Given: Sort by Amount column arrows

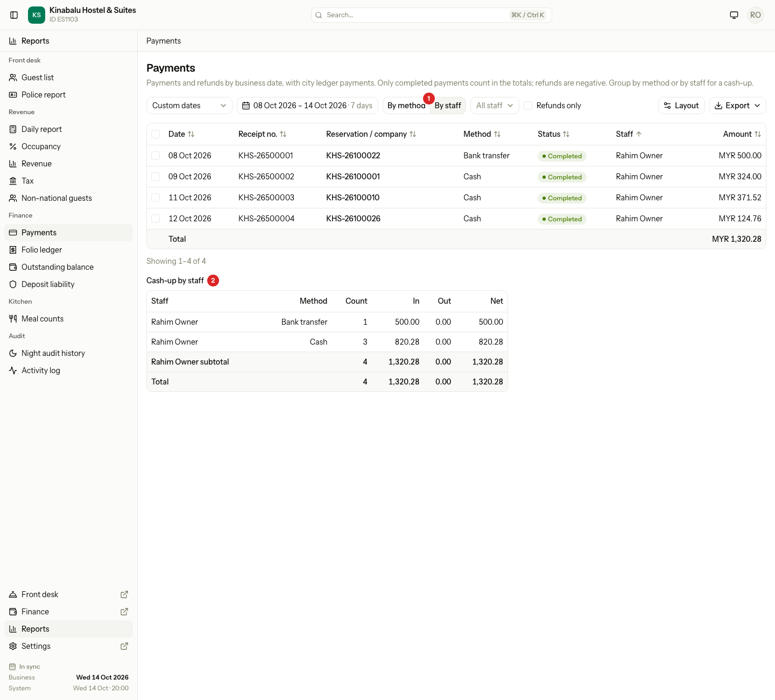Looking at the screenshot, I should tap(758, 134).
